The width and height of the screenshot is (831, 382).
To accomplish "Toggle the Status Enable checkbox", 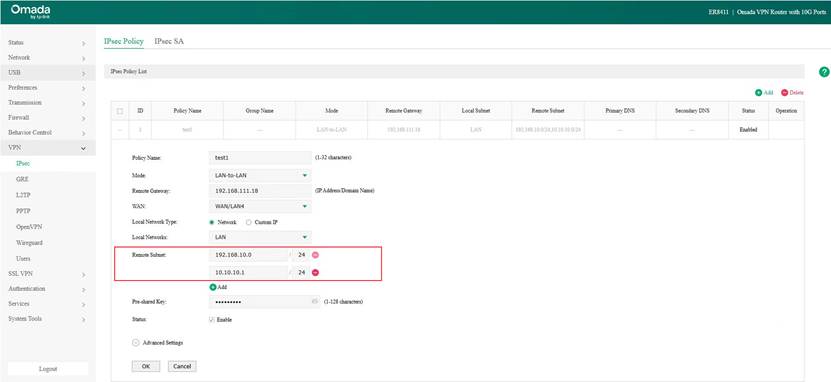I will (x=212, y=320).
